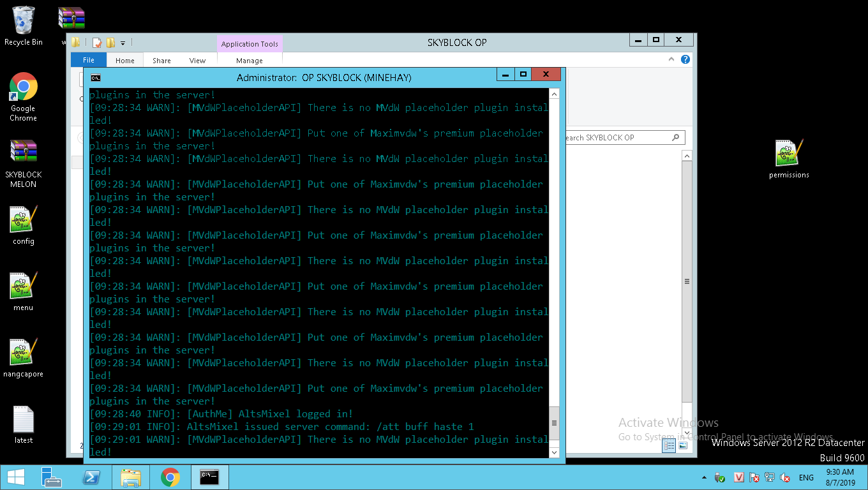Launch Google Chrome from the desktop shortcut

[24, 96]
